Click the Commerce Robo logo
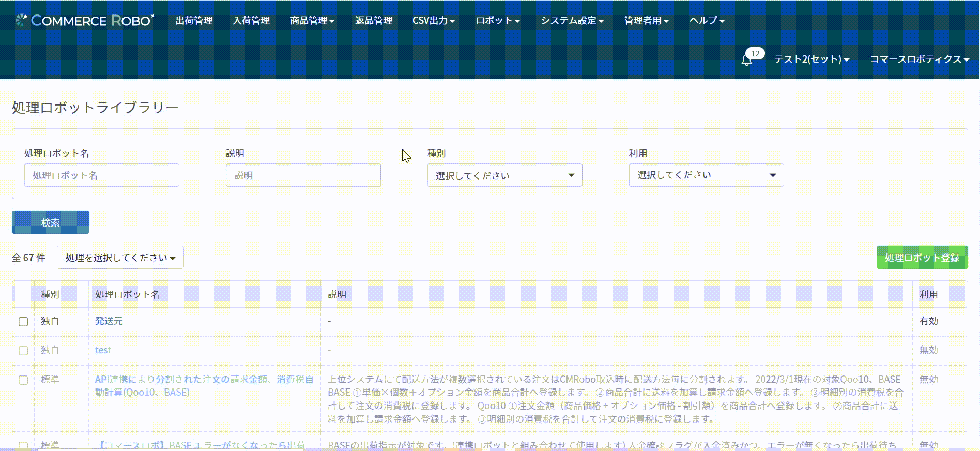 [x=85, y=20]
